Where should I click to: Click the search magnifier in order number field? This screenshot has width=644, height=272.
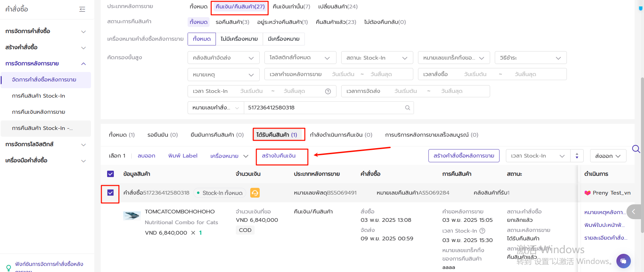(x=407, y=108)
